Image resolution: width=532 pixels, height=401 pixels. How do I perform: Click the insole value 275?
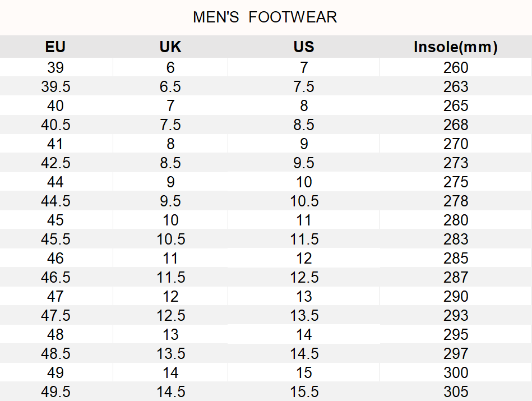(455, 182)
